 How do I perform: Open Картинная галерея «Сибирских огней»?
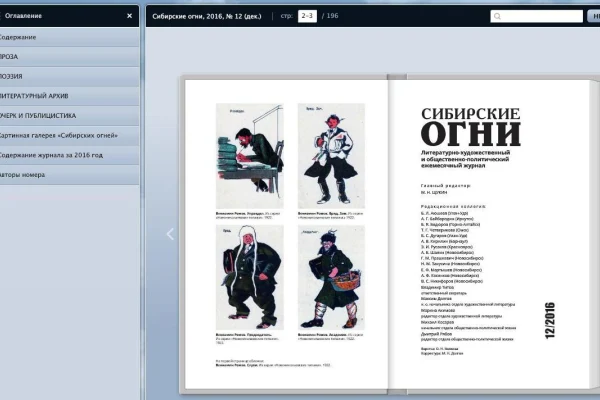click(70, 136)
